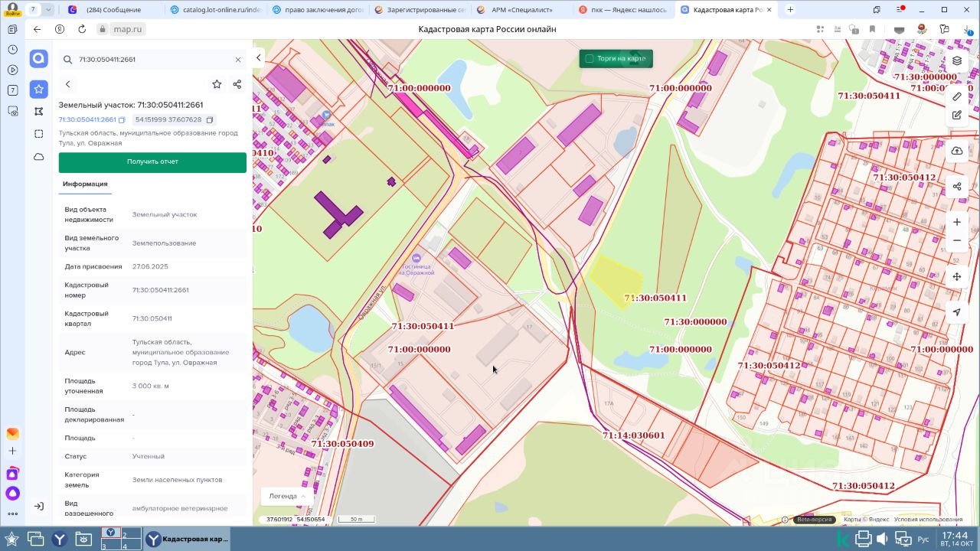Switch to the Информация tab
Image resolution: width=980 pixels, height=551 pixels.
85,184
